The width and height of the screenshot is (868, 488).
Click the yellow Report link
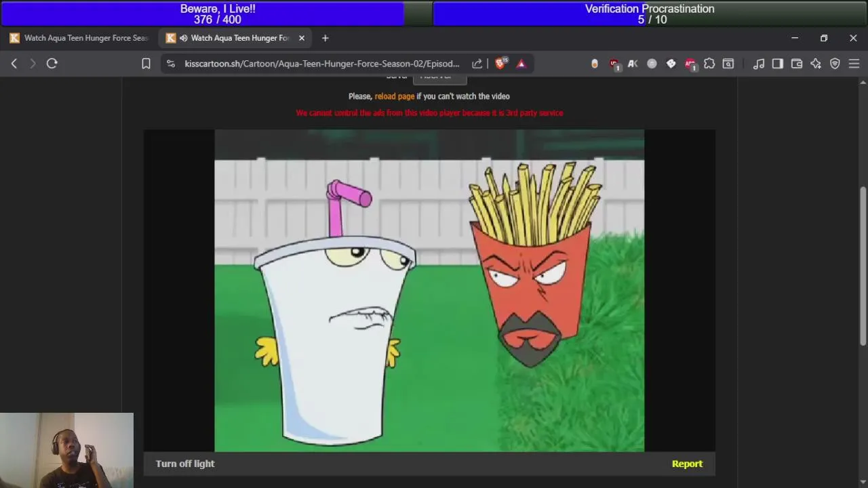point(687,464)
